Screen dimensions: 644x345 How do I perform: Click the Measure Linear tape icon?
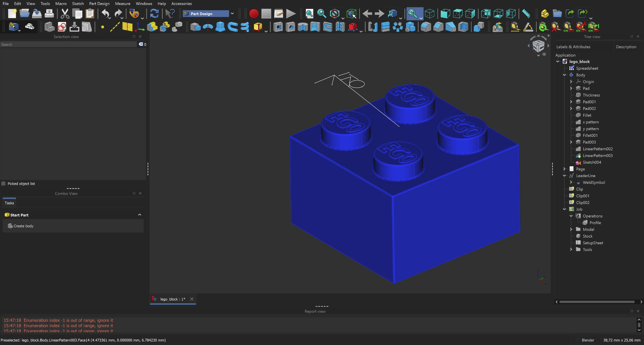coord(515,27)
